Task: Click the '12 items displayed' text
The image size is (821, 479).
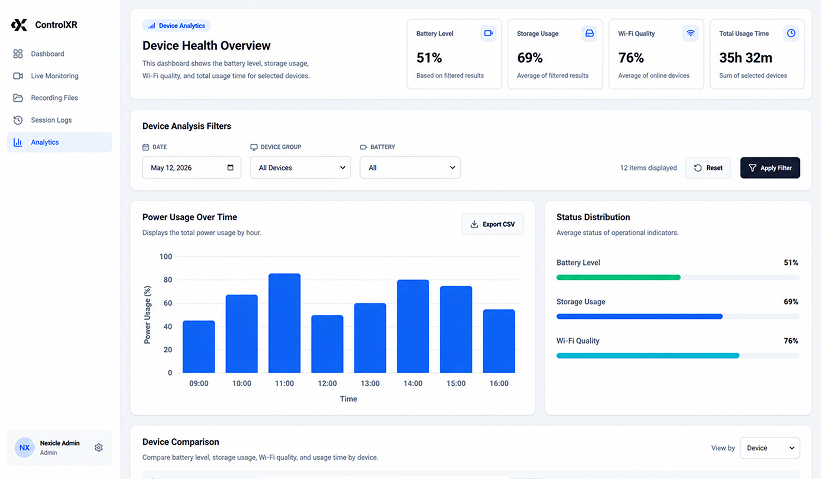Action: pos(648,168)
